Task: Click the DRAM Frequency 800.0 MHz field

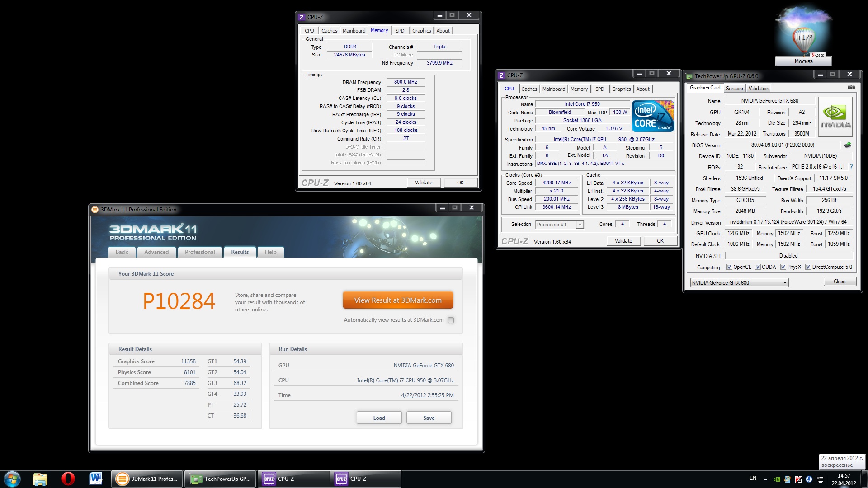Action: pos(406,82)
